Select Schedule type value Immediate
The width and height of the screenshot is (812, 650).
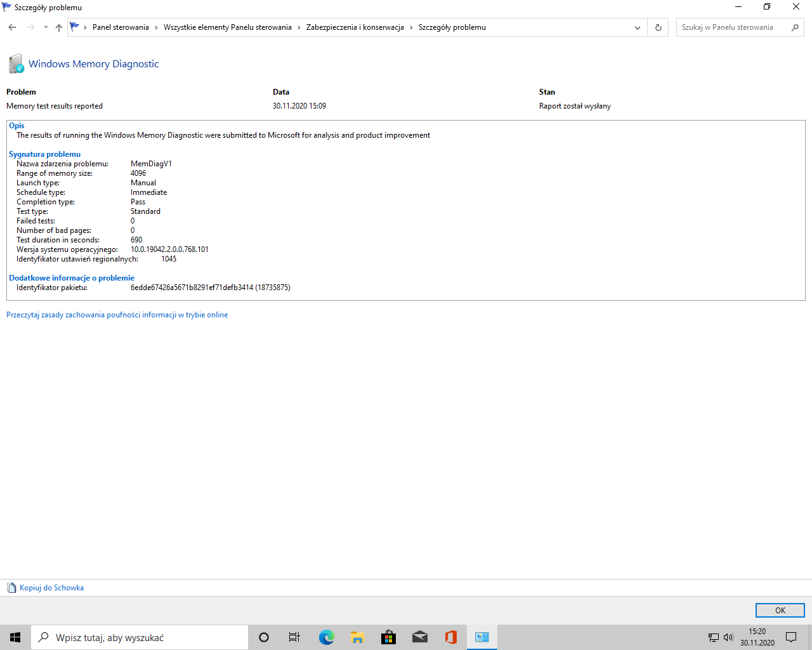tap(149, 192)
